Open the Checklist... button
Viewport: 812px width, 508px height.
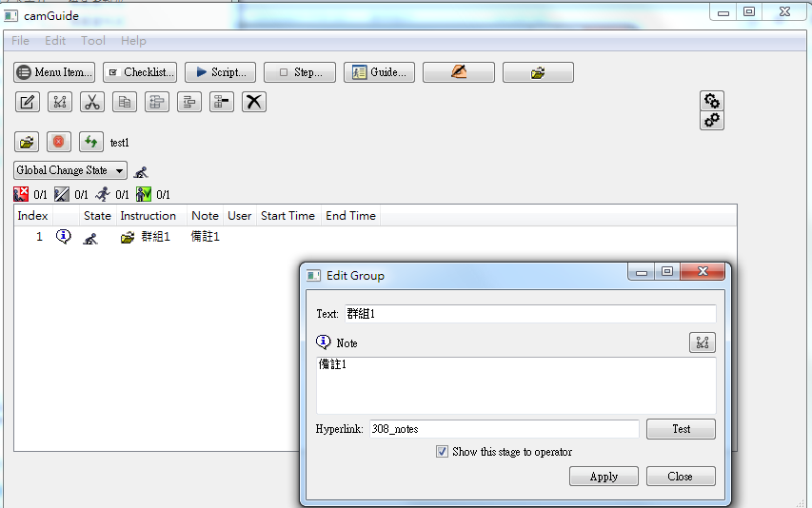(140, 72)
